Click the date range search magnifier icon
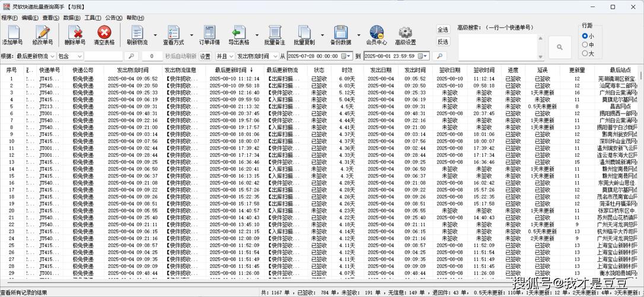Screen dimensions: 644x297 click(x=439, y=56)
